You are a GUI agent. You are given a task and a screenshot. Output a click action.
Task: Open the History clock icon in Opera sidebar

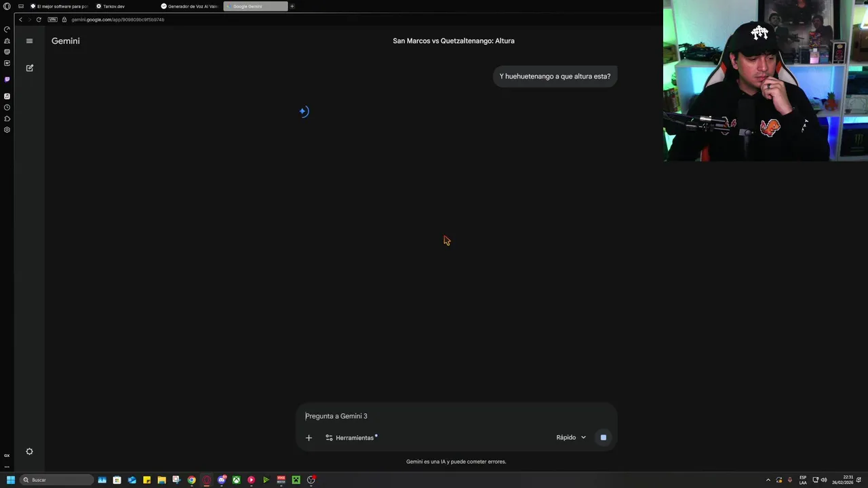point(7,107)
